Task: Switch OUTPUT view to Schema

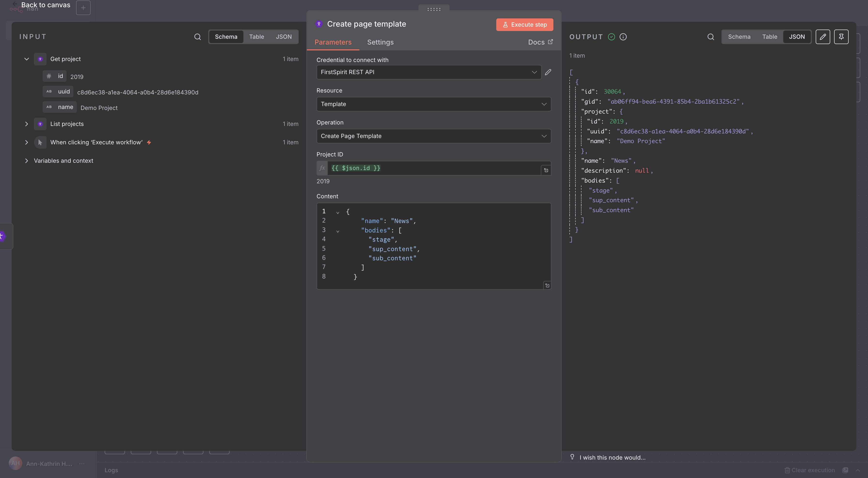Action: click(x=739, y=37)
